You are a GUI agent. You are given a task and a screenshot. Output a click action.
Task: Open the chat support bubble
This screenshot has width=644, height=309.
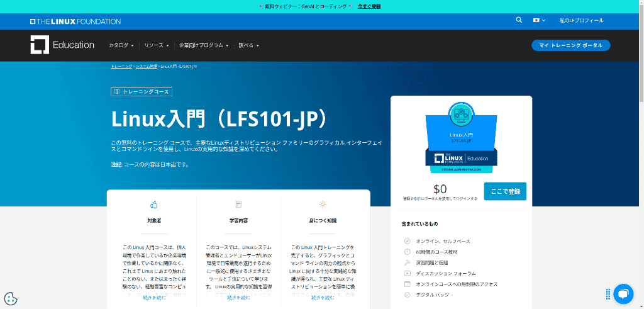coord(621,293)
